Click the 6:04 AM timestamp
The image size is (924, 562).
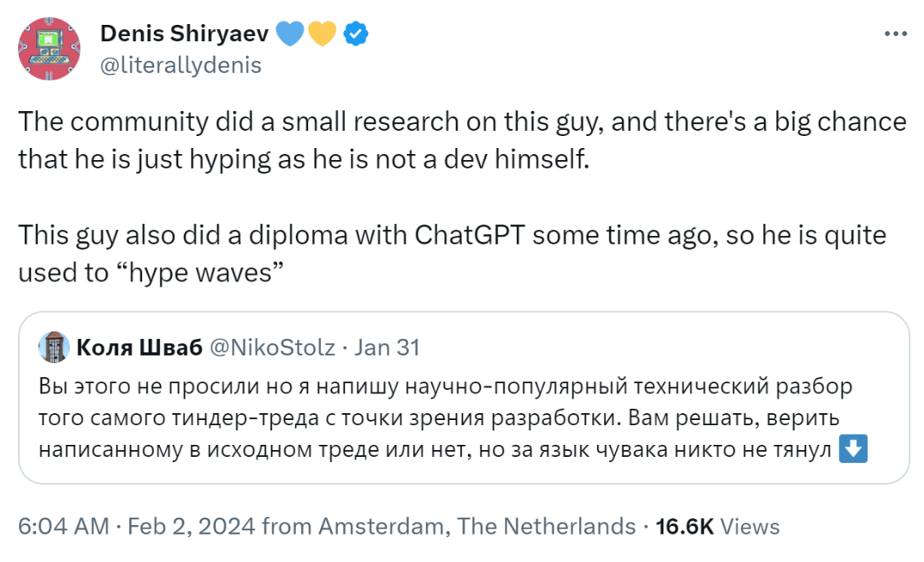[x=63, y=526]
